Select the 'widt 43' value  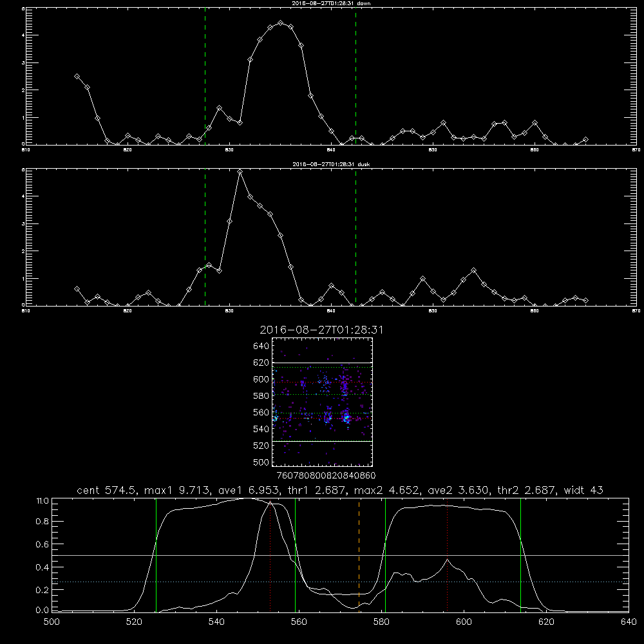[583, 490]
